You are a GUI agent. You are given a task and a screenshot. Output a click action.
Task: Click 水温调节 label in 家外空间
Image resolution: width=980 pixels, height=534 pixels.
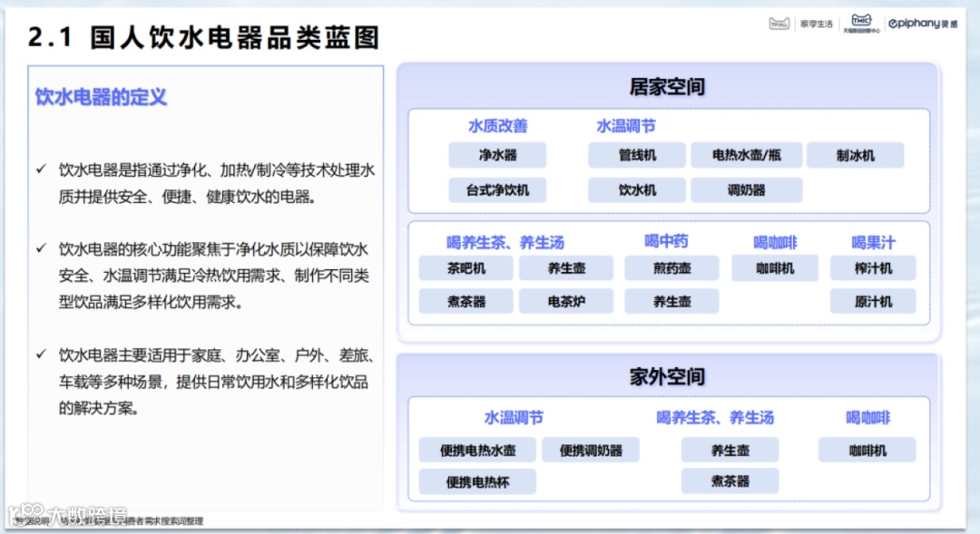514,418
